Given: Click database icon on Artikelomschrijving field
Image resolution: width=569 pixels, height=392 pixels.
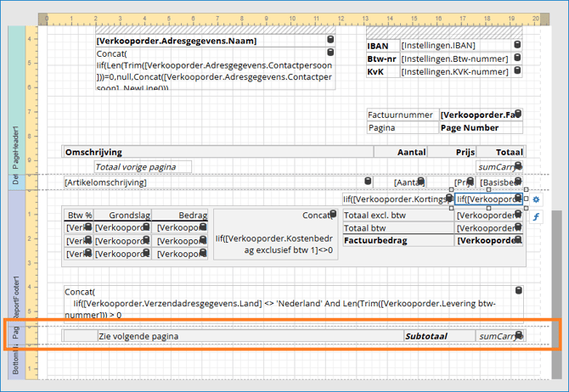Looking at the screenshot, I should pyautogui.click(x=368, y=182).
